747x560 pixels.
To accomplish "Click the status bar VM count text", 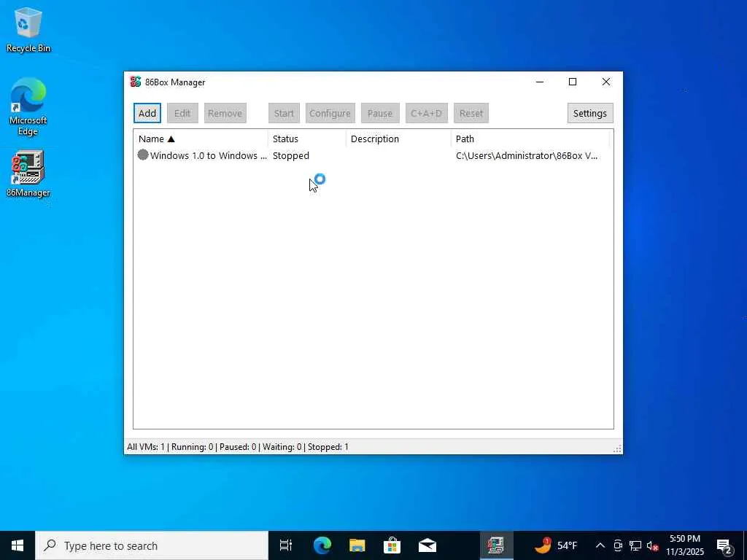I will pyautogui.click(x=238, y=447).
